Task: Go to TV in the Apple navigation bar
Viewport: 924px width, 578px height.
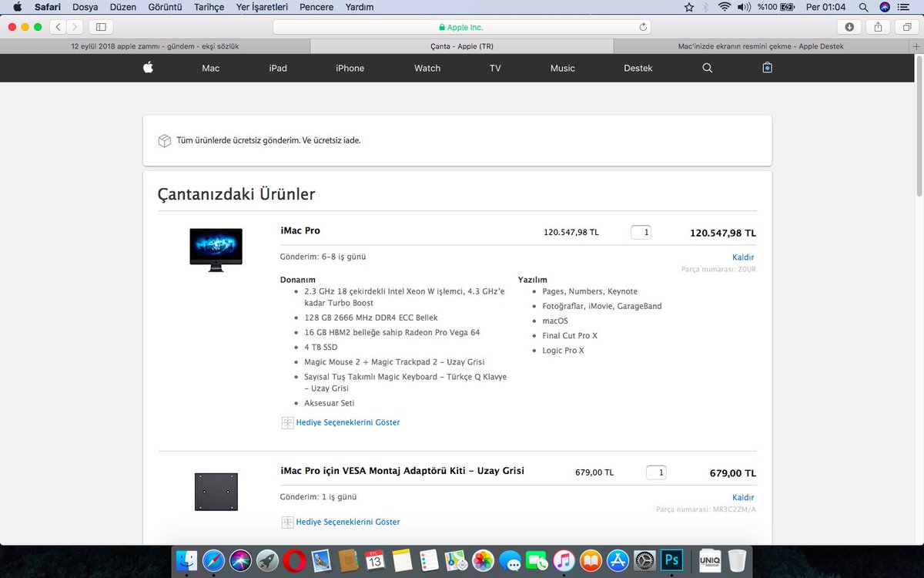Action: tap(495, 68)
